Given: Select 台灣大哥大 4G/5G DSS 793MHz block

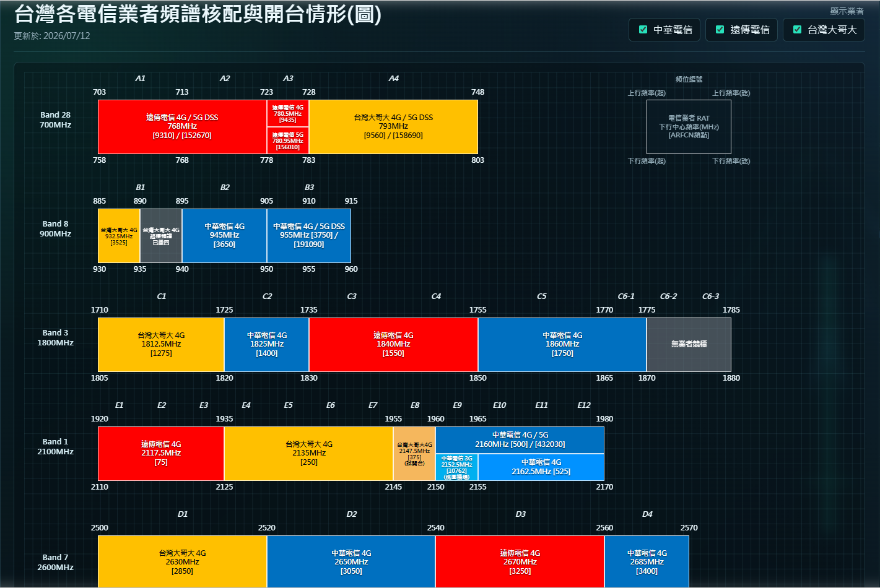Looking at the screenshot, I should [x=393, y=127].
